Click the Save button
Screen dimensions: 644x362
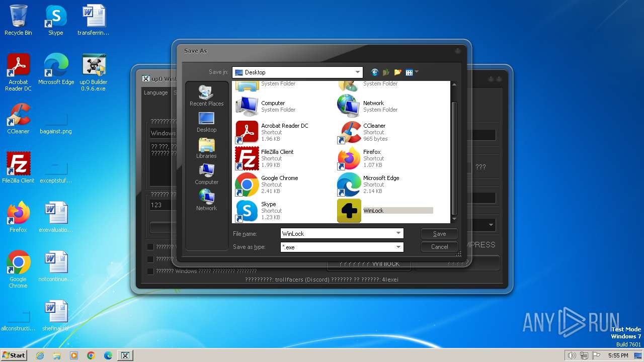tap(439, 234)
